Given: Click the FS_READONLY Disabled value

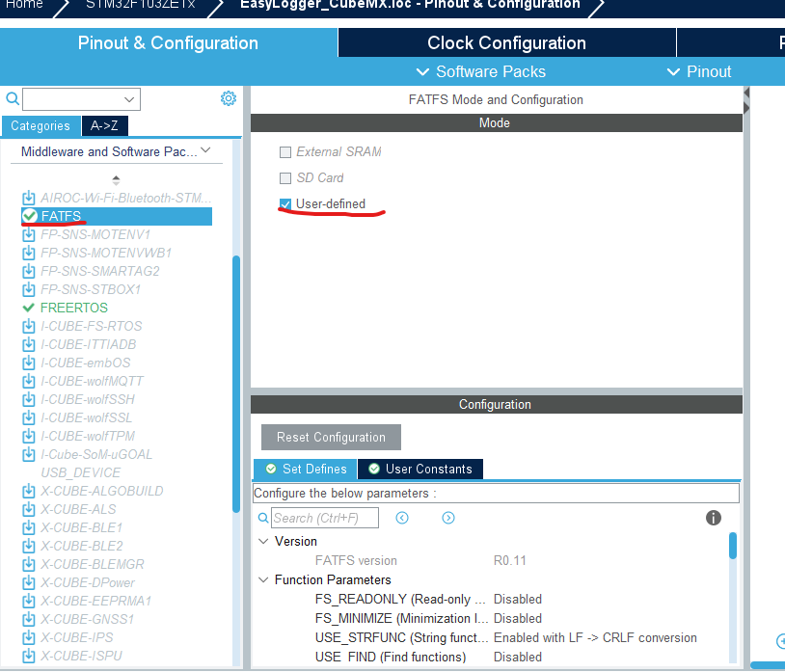Looking at the screenshot, I should [518, 599].
